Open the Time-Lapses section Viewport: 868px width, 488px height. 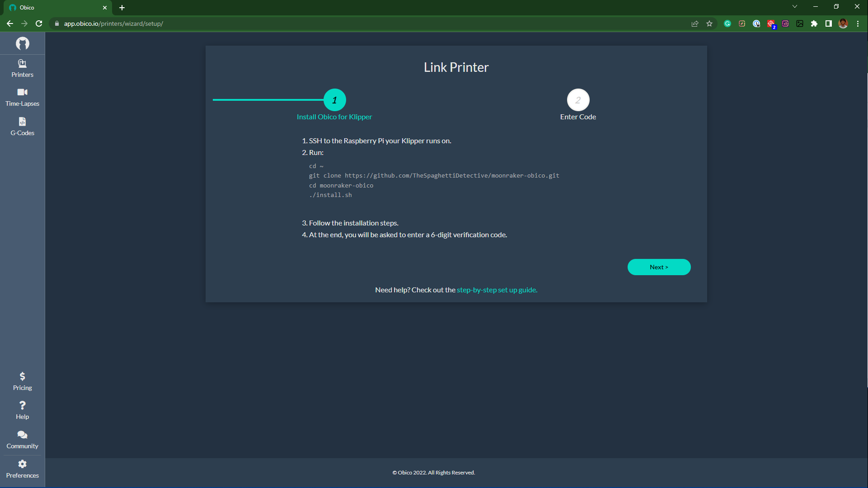click(x=22, y=98)
